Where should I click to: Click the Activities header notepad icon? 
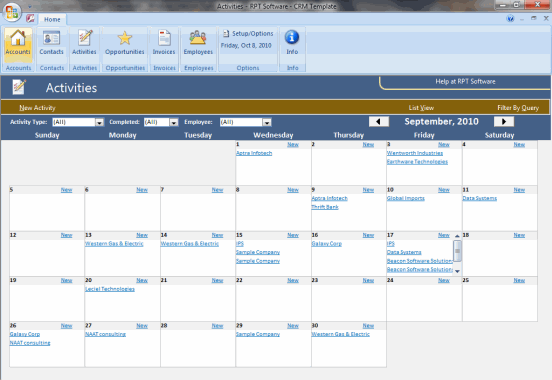coord(19,87)
